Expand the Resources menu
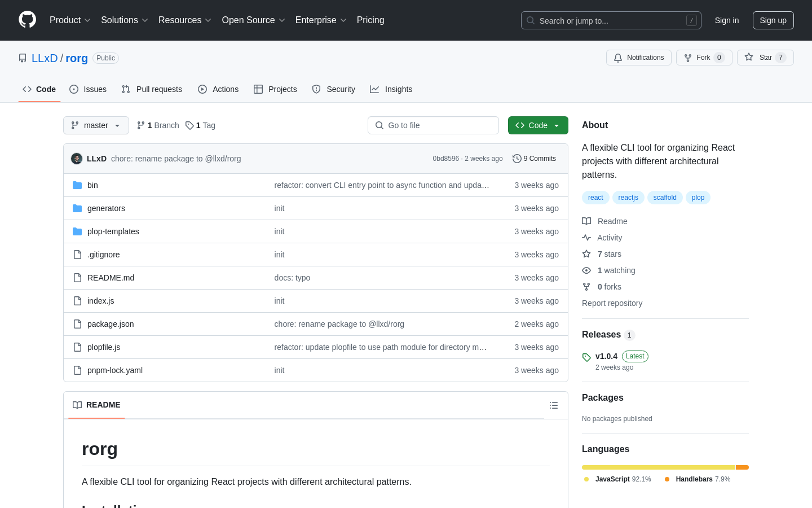Screen dimensions: 812x508 [x=185, y=20]
